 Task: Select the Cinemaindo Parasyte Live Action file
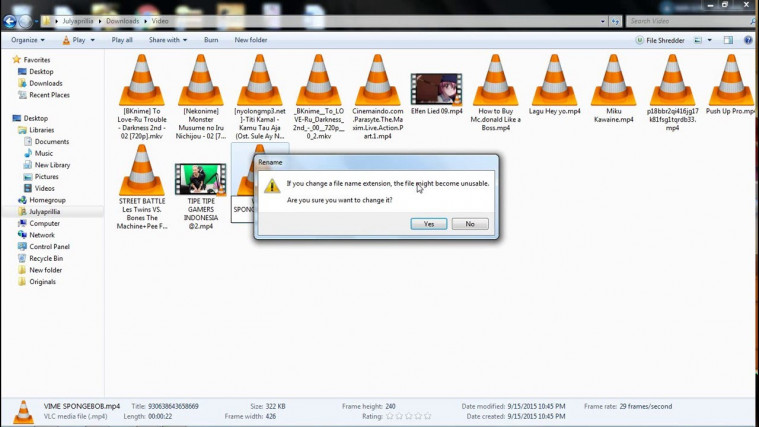coord(378,97)
